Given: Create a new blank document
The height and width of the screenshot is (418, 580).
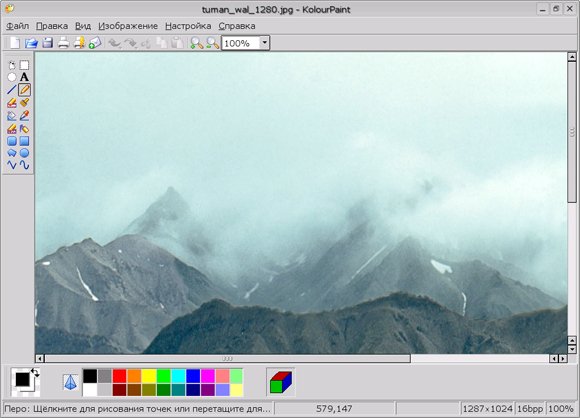Looking at the screenshot, I should (x=15, y=43).
